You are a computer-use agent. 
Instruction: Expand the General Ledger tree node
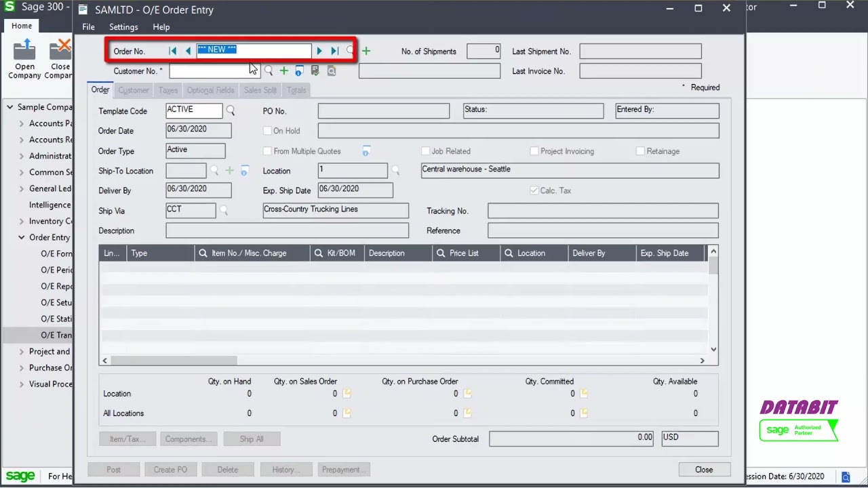coord(21,188)
